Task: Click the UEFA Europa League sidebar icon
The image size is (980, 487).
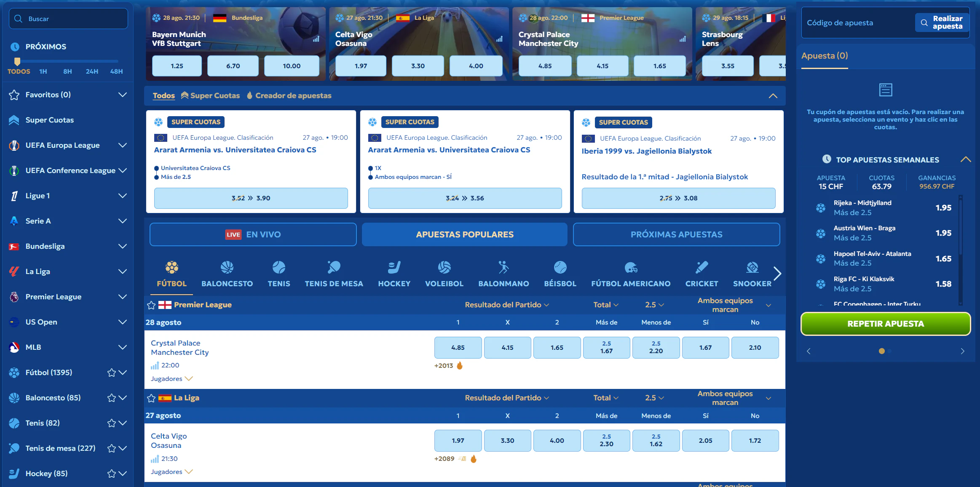Action: pos(14,145)
